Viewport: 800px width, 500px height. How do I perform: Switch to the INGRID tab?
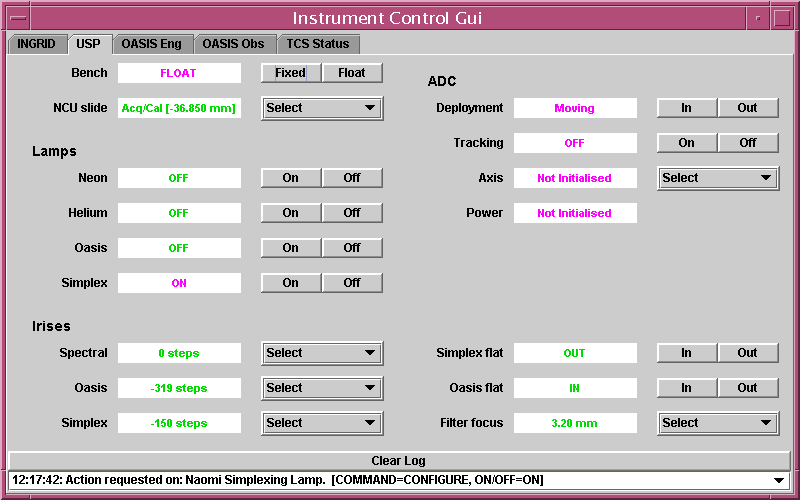point(37,44)
